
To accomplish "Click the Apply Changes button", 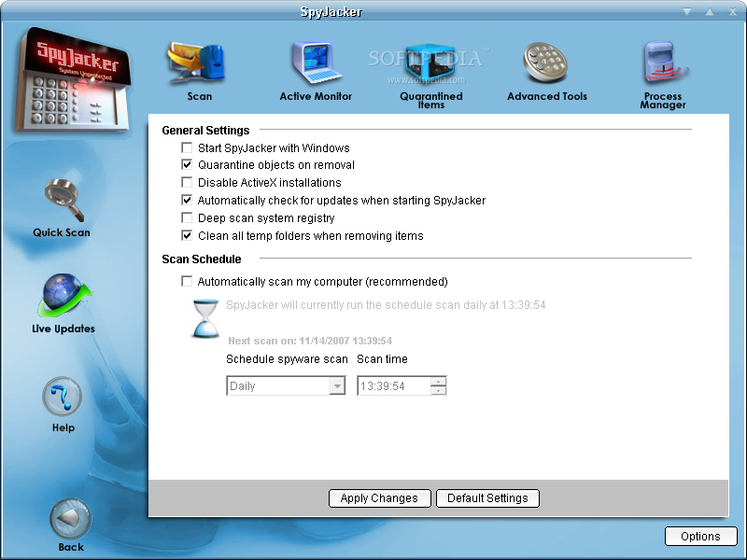I will tap(380, 498).
